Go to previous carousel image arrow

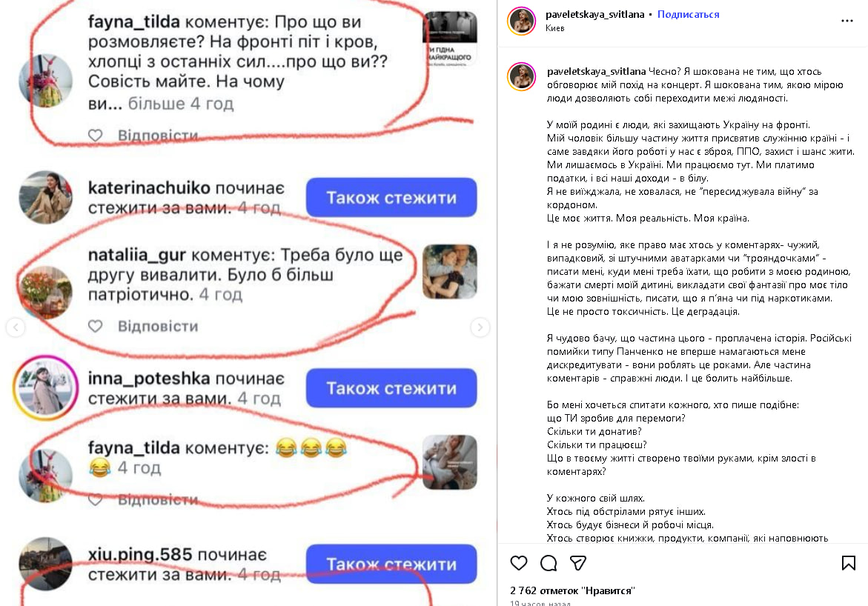(x=16, y=327)
